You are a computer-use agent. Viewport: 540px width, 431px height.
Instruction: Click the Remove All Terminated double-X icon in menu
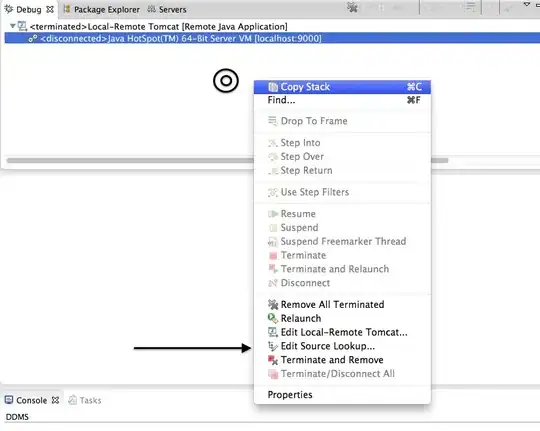click(x=273, y=305)
